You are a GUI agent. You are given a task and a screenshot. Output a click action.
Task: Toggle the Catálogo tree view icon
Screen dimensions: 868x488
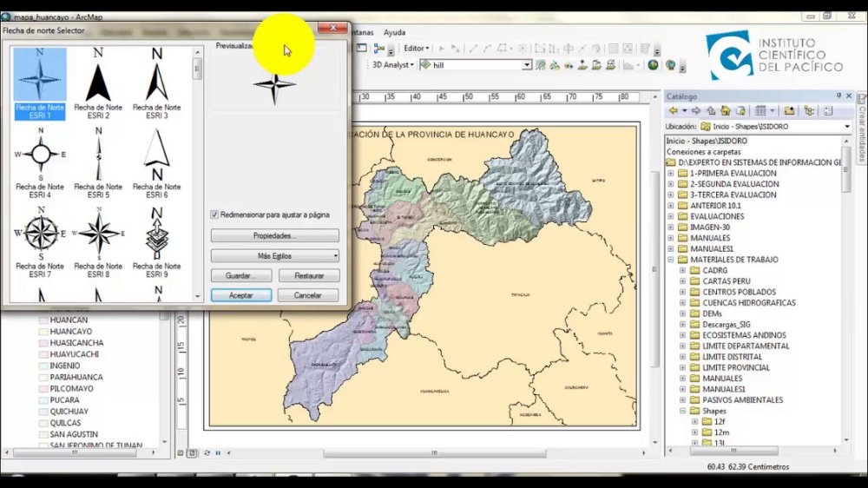coord(809,111)
